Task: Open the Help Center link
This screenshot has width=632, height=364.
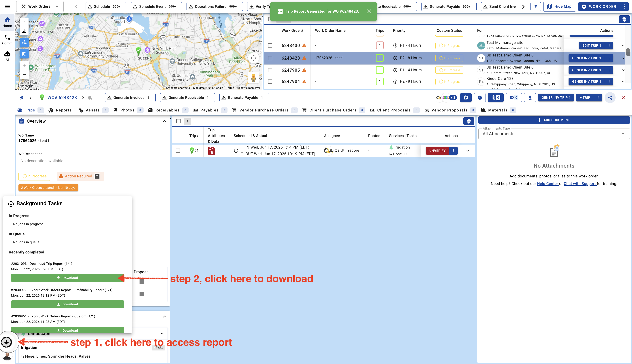Action: click(548, 184)
